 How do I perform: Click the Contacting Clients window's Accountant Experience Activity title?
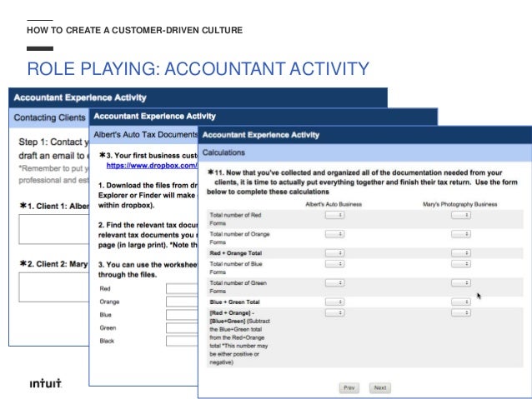point(80,97)
